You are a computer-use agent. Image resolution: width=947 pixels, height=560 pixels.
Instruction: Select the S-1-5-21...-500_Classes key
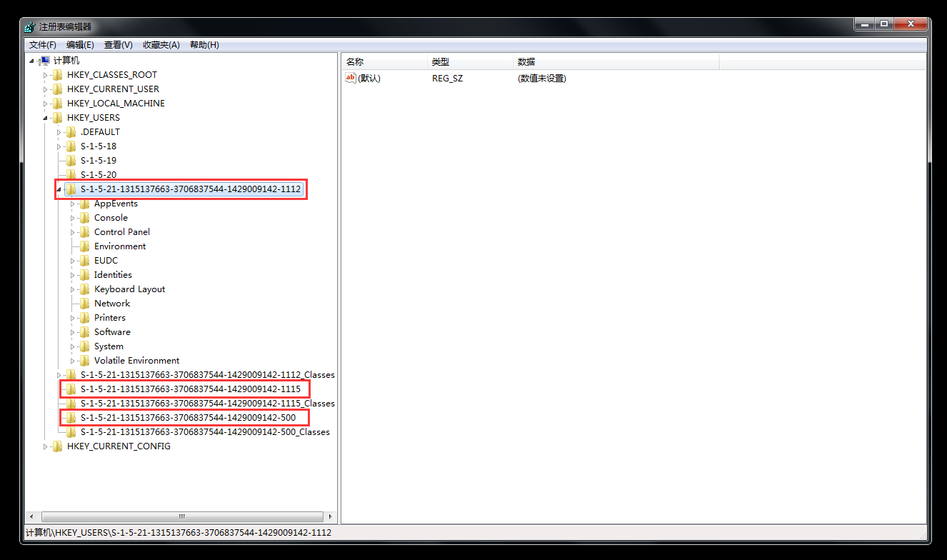(x=205, y=432)
